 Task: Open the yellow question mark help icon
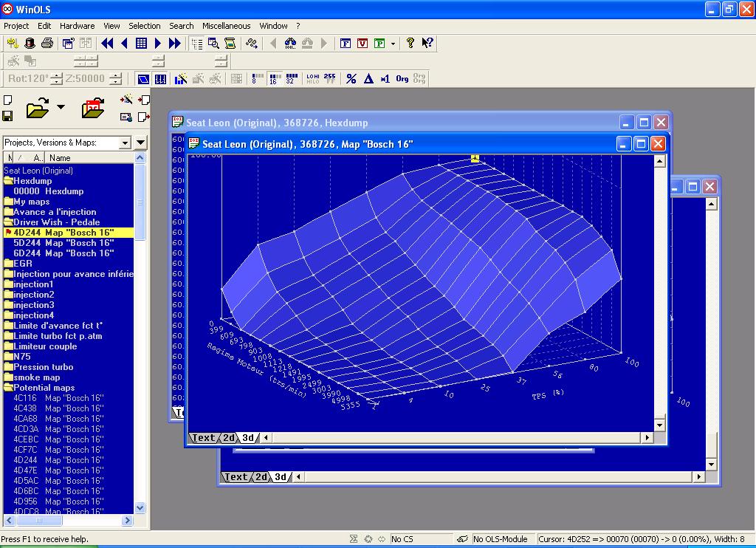(x=410, y=44)
